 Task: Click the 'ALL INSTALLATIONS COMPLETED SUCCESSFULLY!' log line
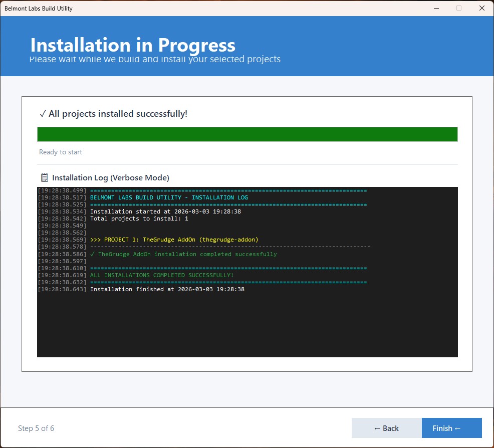tap(161, 275)
